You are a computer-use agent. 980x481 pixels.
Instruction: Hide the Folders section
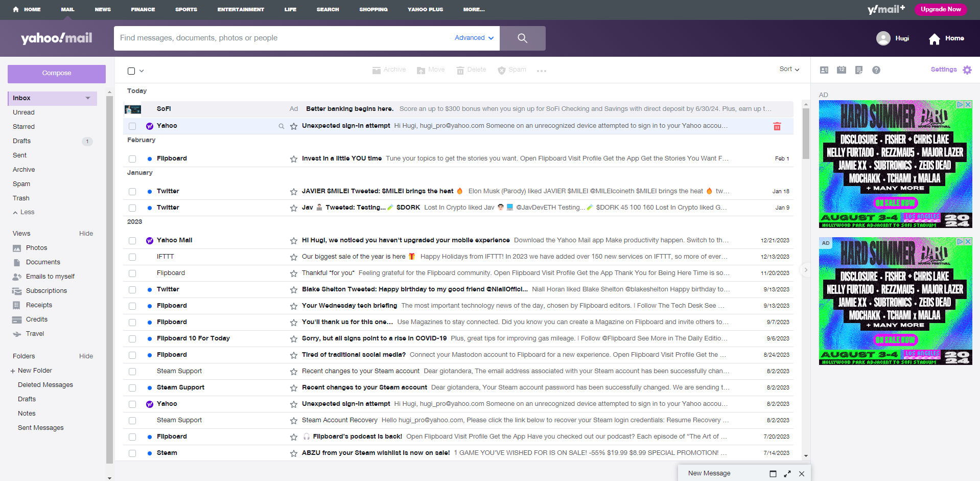[x=86, y=356]
